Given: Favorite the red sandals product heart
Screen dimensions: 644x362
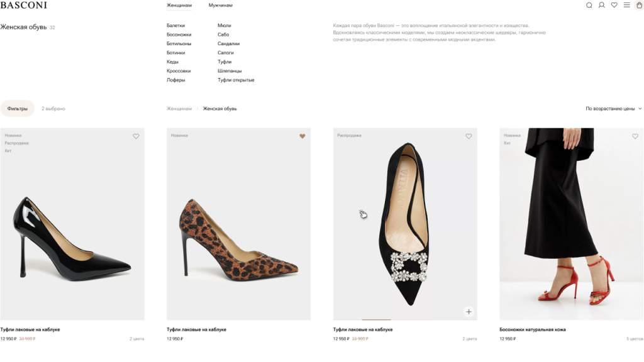Looking at the screenshot, I should coord(635,136).
